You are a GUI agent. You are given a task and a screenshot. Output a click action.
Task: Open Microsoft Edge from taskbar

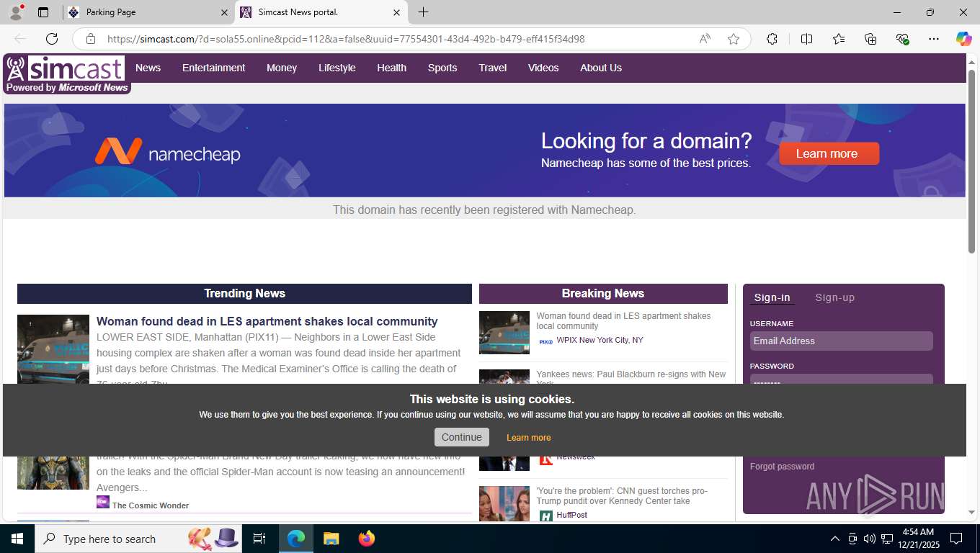(x=296, y=539)
